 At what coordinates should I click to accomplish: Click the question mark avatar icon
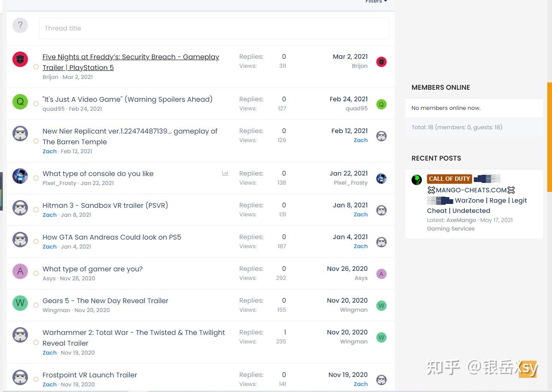point(20,25)
